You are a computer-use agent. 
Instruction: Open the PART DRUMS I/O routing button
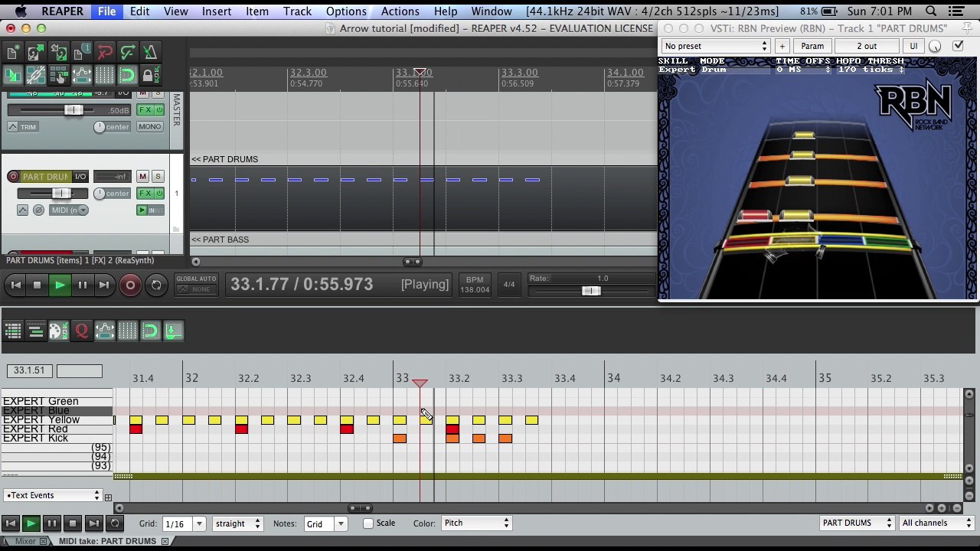point(80,177)
